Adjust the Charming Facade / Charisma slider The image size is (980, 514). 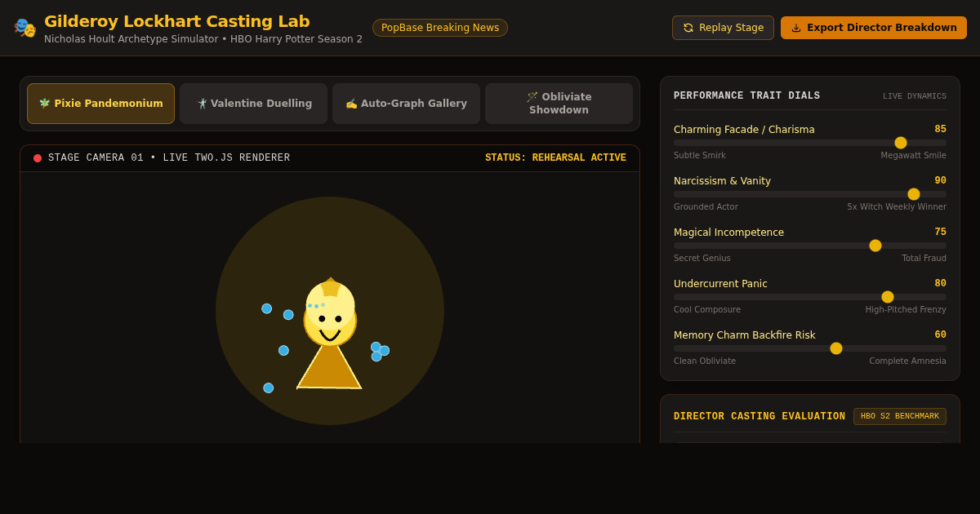click(810, 143)
